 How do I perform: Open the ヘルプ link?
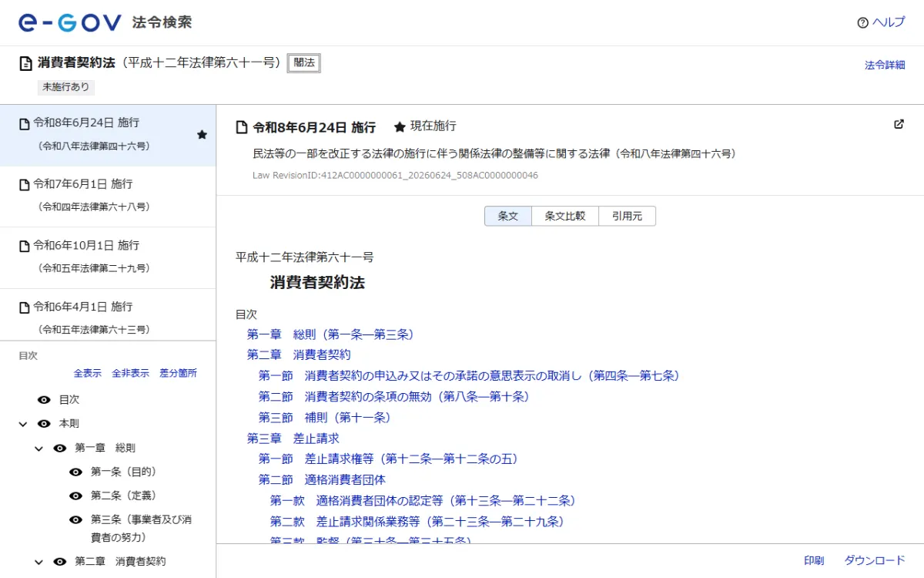[x=889, y=22]
